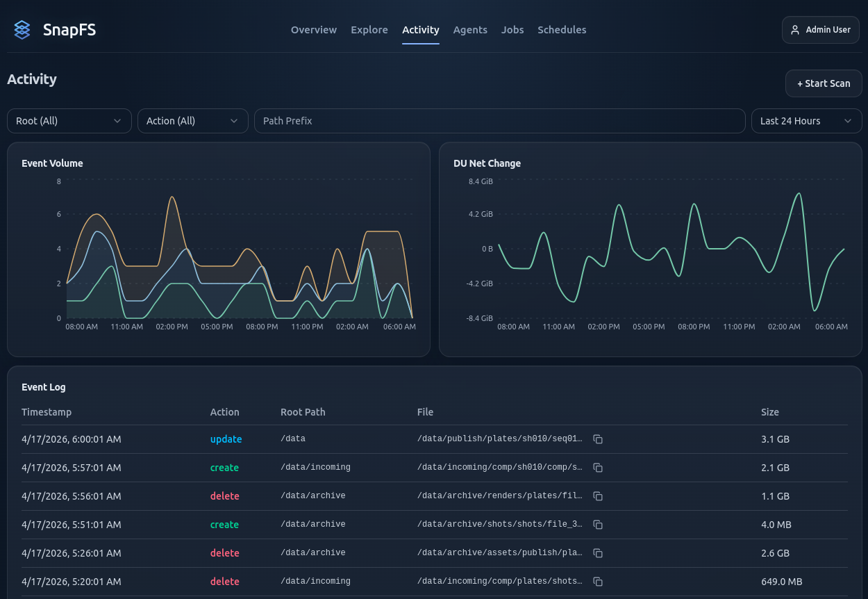868x599 pixels.
Task: Copy file path for 5:20:01 AM delete event
Action: click(x=598, y=582)
